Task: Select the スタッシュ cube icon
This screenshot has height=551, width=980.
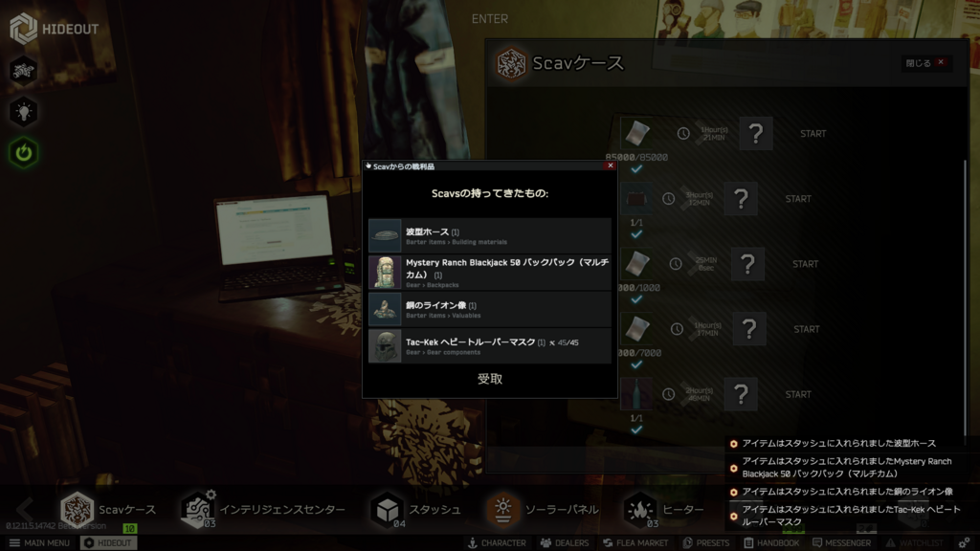Action: [387, 509]
